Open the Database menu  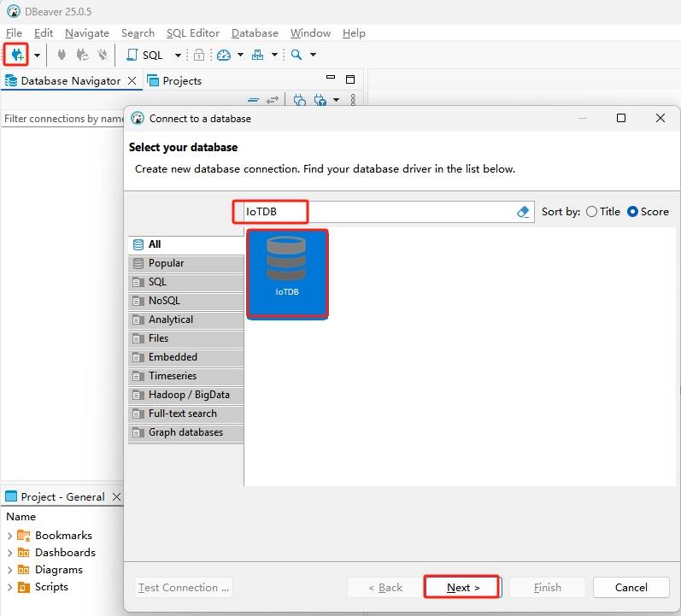pyautogui.click(x=255, y=32)
